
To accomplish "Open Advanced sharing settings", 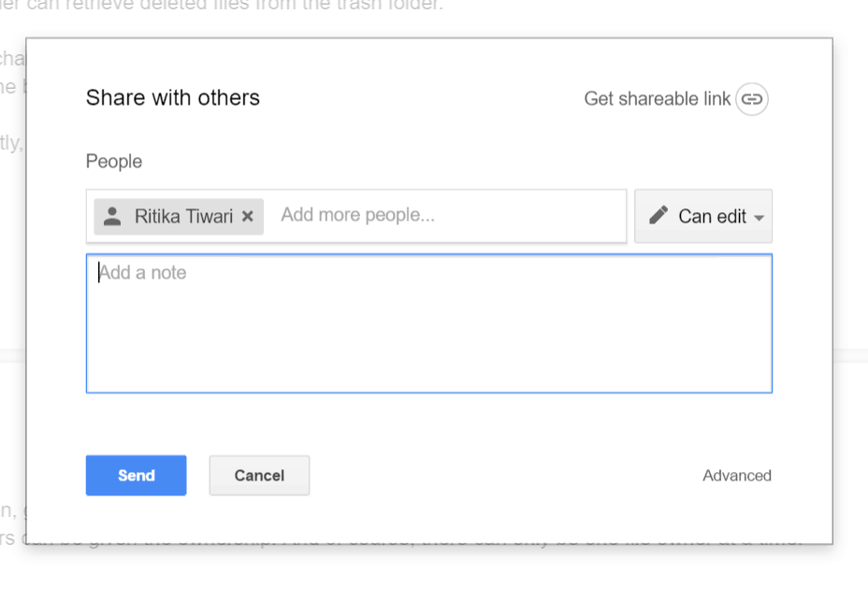I will pos(736,475).
